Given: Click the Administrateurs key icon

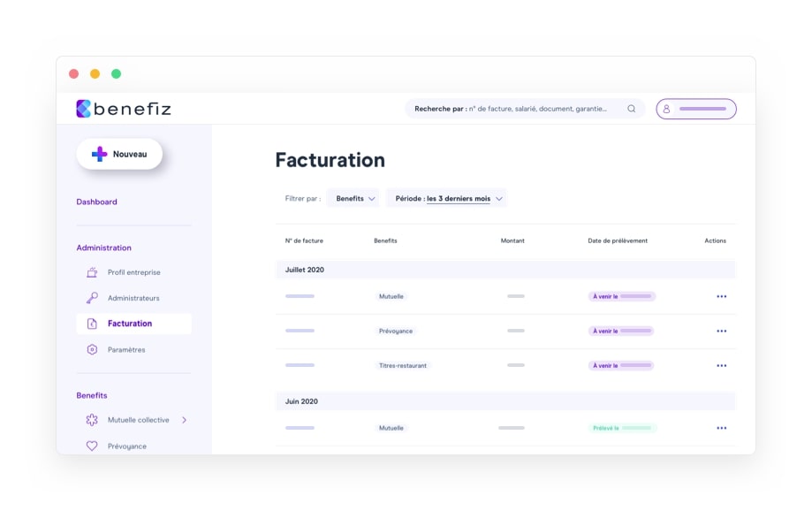Looking at the screenshot, I should pyautogui.click(x=92, y=298).
